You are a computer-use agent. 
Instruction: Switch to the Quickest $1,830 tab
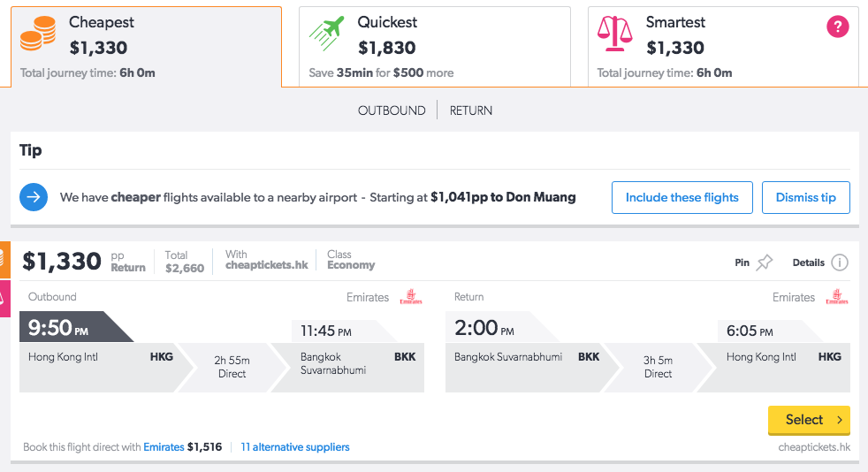click(435, 47)
